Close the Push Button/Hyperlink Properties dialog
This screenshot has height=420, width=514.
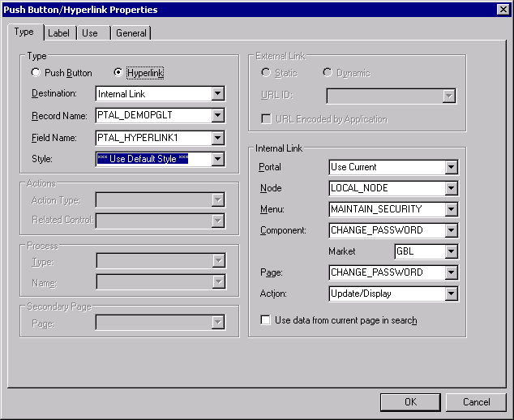coord(503,10)
